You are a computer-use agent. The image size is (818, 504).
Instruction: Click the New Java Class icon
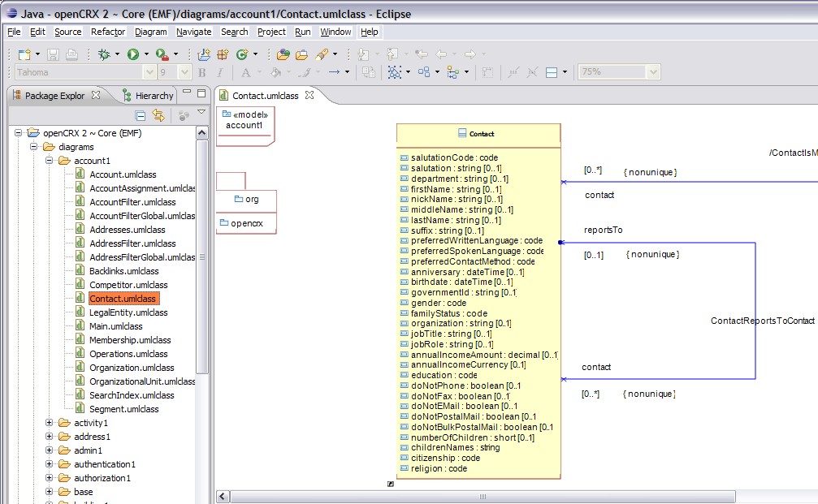click(241, 54)
